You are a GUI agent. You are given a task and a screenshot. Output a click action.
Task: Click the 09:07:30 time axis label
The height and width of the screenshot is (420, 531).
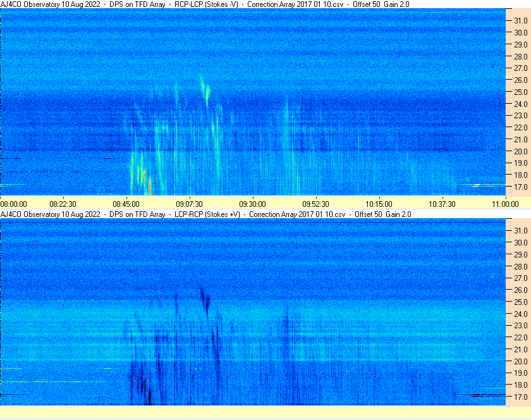click(189, 204)
